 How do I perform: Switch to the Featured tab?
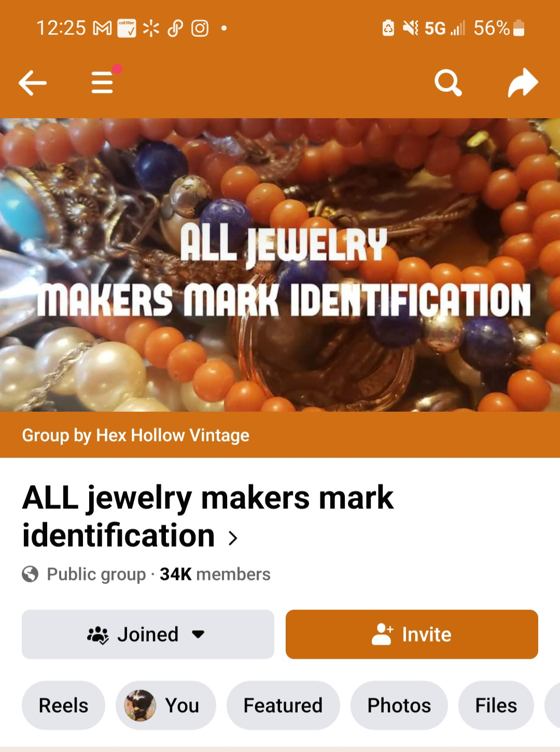point(283,705)
